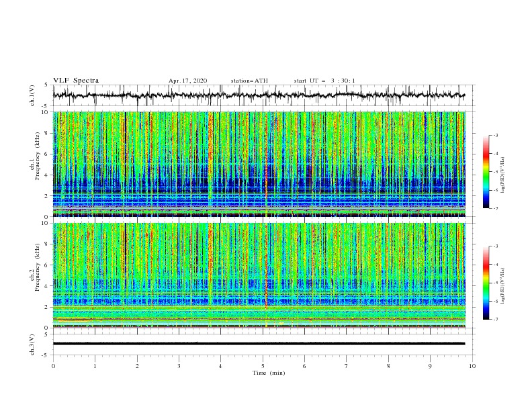Click time axis tick label "0"

53,366
